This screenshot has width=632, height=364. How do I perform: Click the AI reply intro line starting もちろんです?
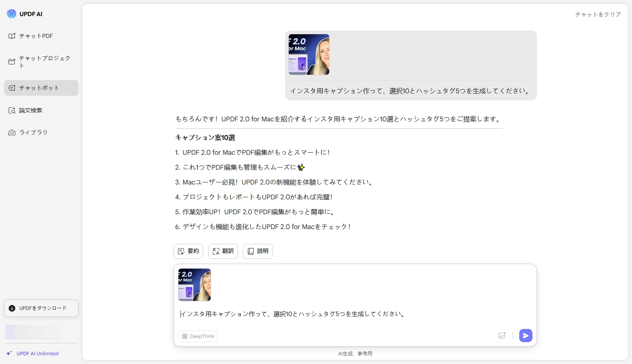tap(339, 119)
